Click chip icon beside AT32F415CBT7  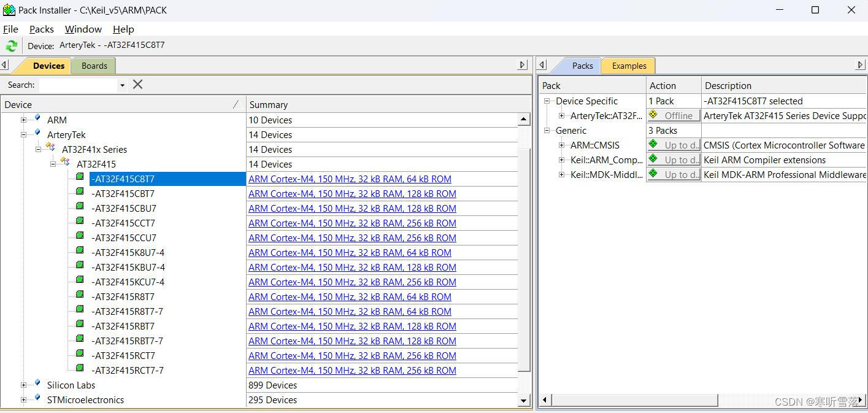tap(80, 193)
